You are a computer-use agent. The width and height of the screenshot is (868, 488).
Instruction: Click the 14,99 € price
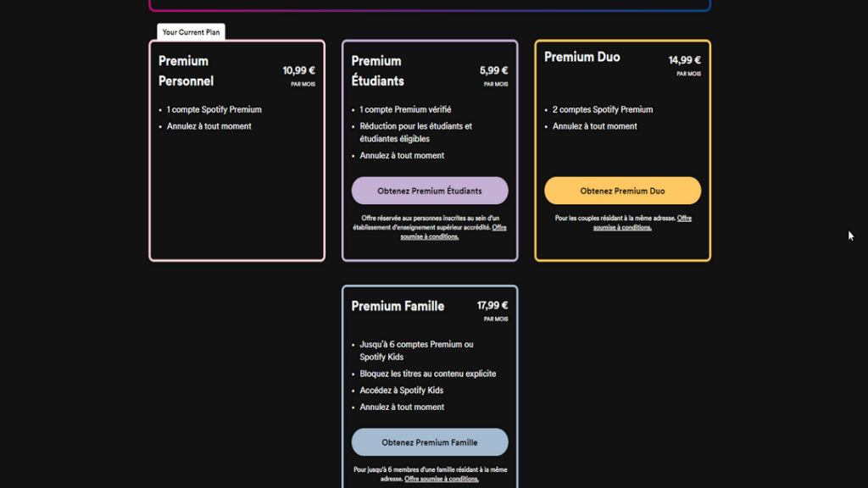(684, 60)
